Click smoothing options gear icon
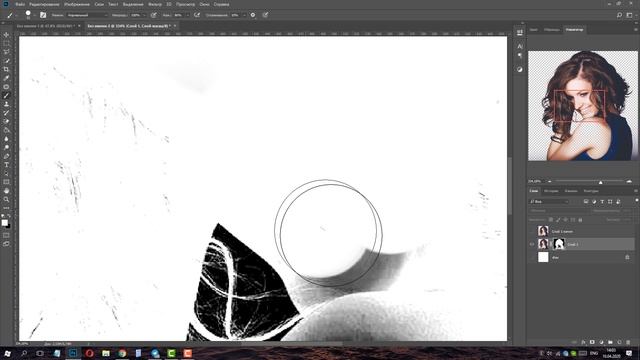 pyautogui.click(x=253, y=15)
